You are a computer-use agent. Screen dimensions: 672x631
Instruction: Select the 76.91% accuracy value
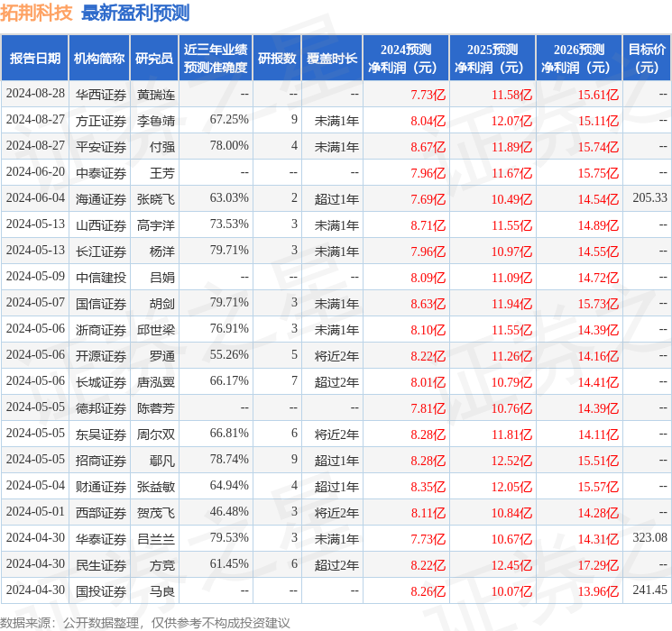[229, 328]
